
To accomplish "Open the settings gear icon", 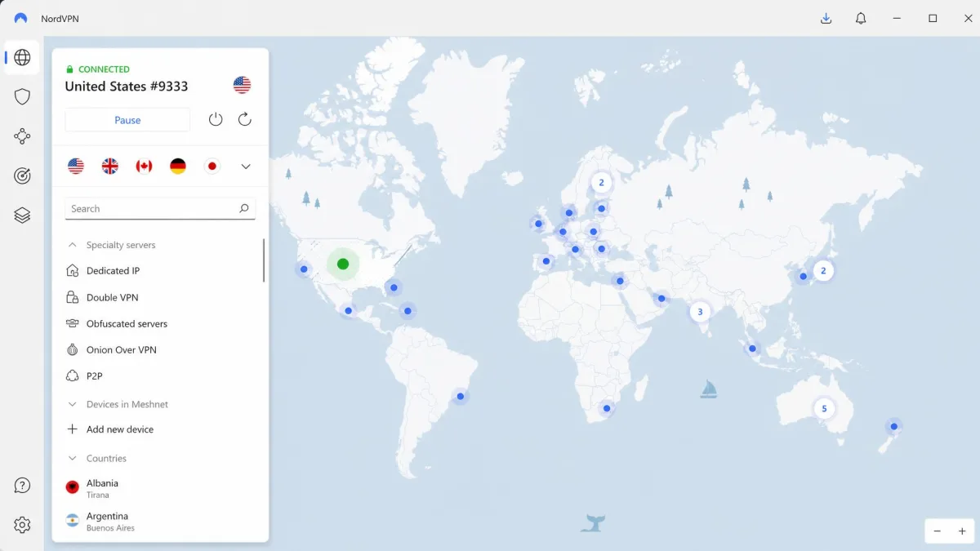I will click(22, 525).
